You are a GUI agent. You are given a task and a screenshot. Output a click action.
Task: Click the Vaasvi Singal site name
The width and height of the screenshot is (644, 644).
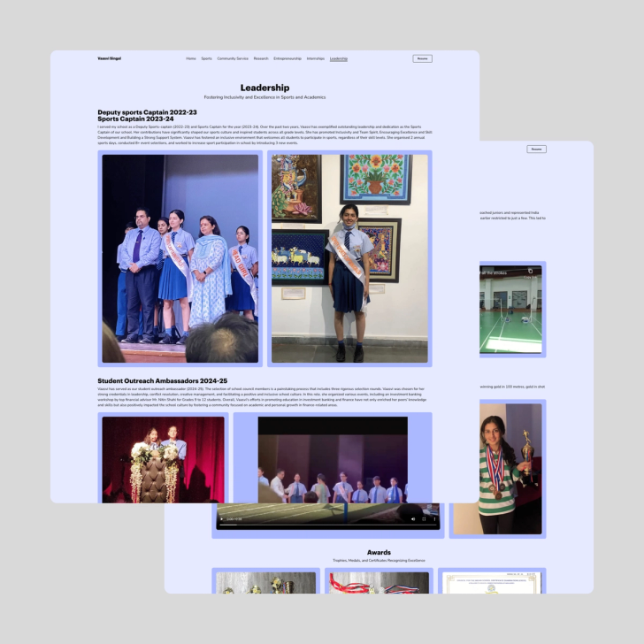click(x=110, y=58)
